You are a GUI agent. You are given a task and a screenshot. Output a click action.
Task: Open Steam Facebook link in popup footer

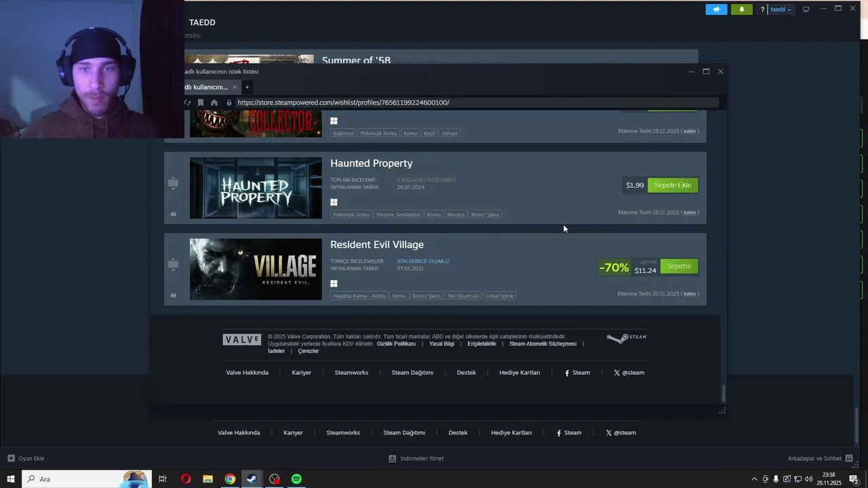(577, 373)
